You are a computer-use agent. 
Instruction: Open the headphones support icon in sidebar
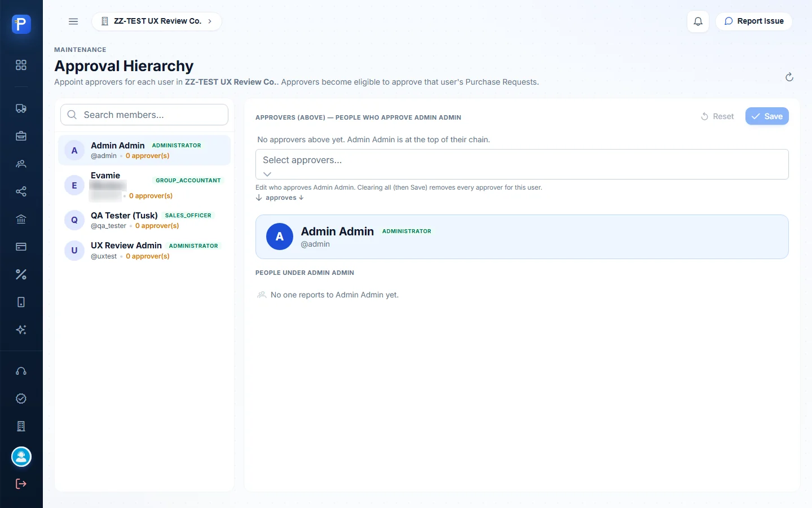click(21, 371)
